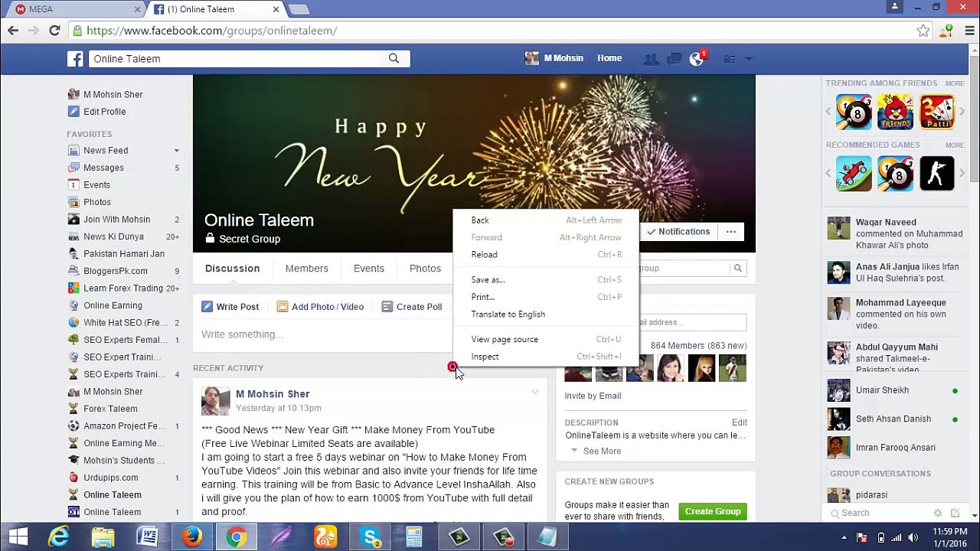
Task: Open Privacy Shortcuts icon
Action: pyautogui.click(x=730, y=59)
